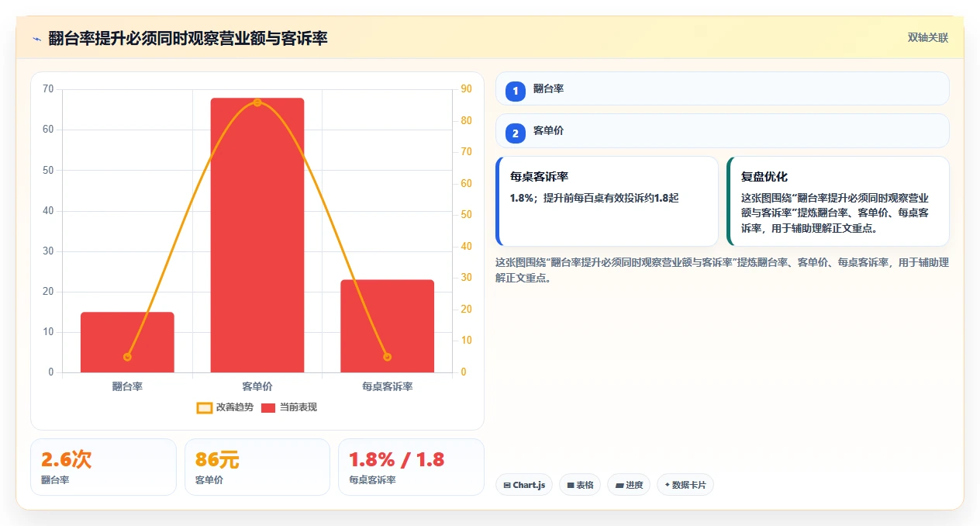Click the icon inside the Chart.js chip
Viewport: 980px width, 526px height.
pyautogui.click(x=507, y=486)
